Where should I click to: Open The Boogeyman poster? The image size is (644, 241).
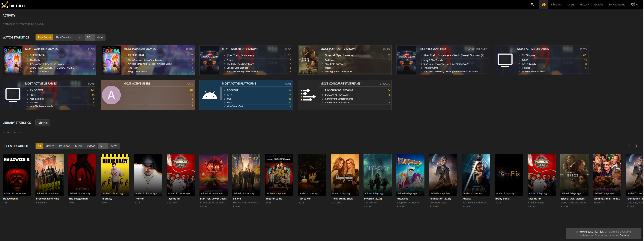point(82,175)
